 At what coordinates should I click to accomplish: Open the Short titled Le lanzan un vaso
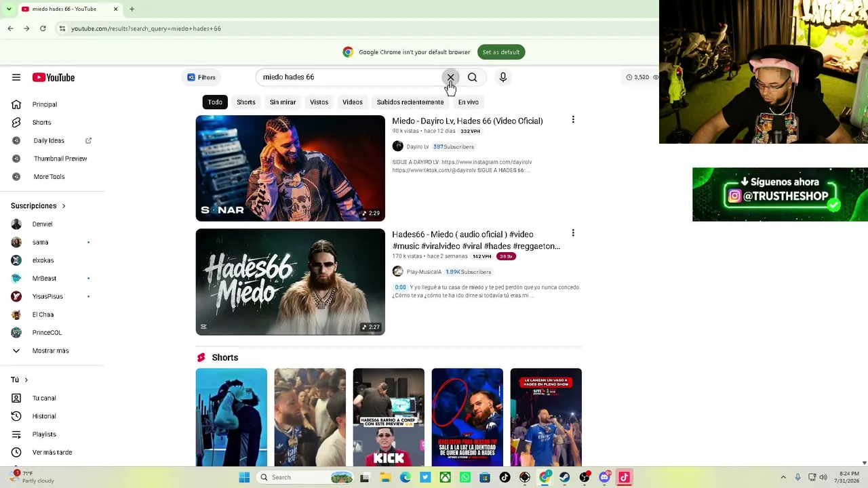[546, 418]
